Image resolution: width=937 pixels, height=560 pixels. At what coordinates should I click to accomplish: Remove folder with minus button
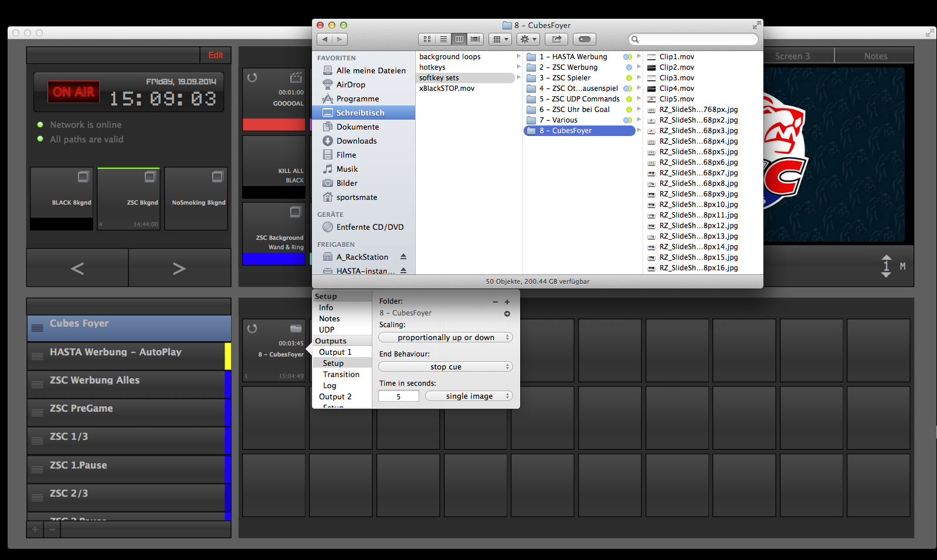pyautogui.click(x=495, y=302)
